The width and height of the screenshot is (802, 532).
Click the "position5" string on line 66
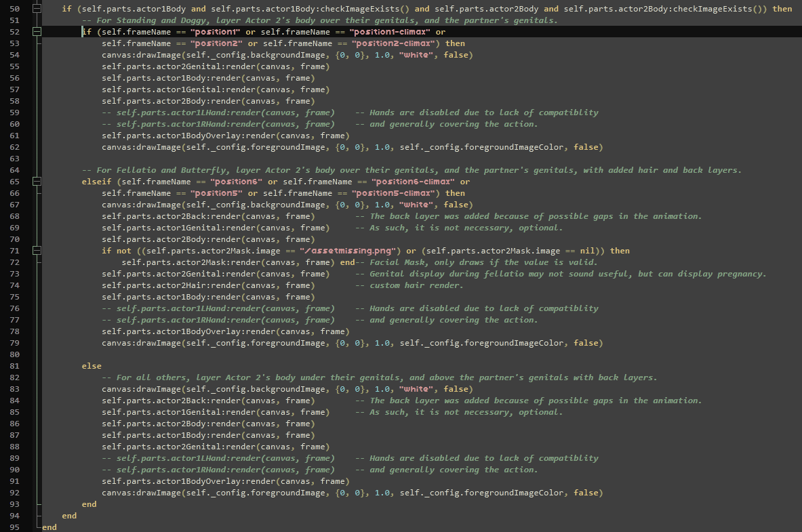pos(217,193)
